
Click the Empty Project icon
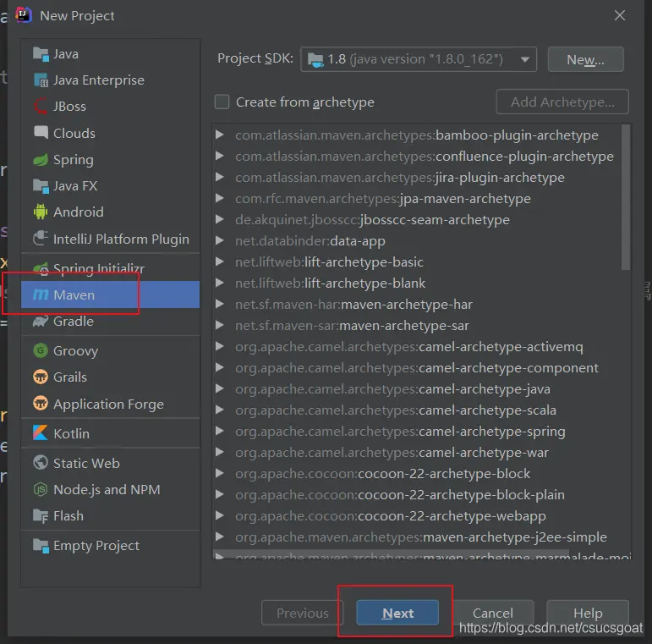pyautogui.click(x=41, y=545)
